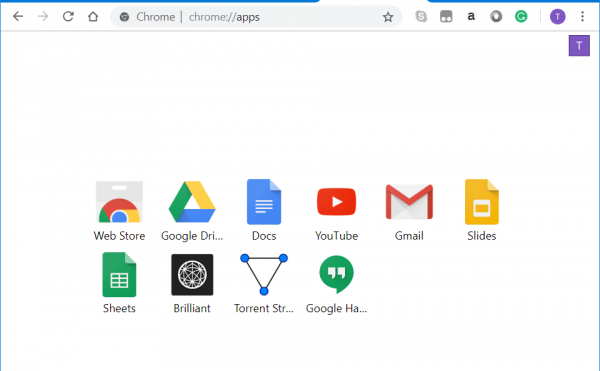Image resolution: width=600 pixels, height=371 pixels.
Task: Go back with the back arrow
Action: point(18,16)
